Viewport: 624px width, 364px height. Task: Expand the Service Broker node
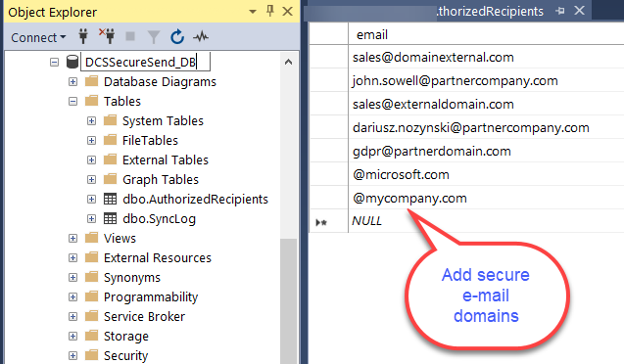click(x=72, y=317)
